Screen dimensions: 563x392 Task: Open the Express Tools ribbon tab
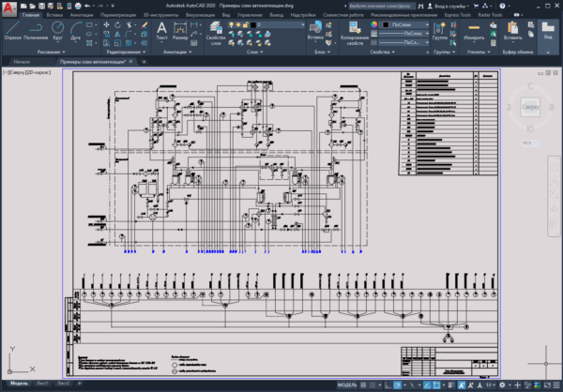point(458,15)
